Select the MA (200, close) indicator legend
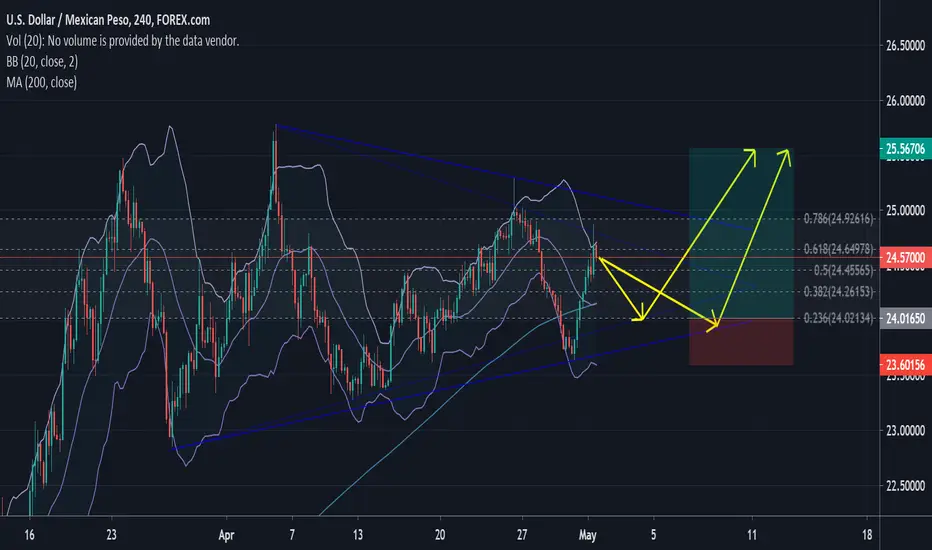Screen dimensions: 932x550 click(x=41, y=83)
